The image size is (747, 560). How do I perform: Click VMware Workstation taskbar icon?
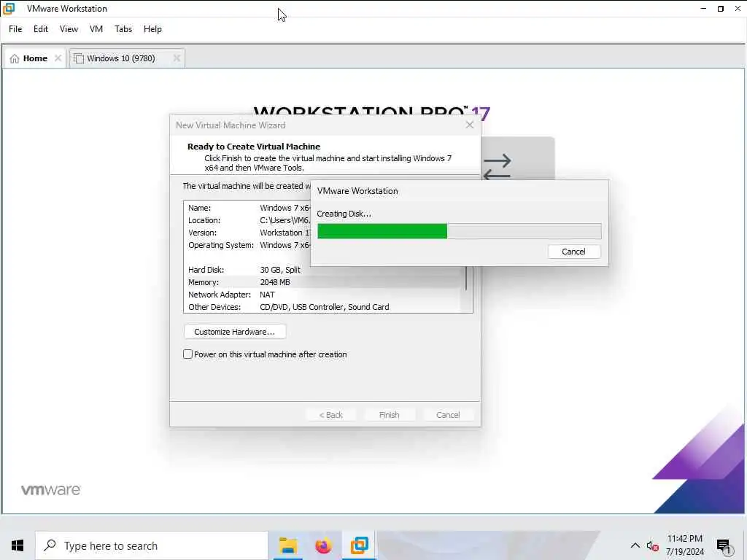click(x=360, y=545)
